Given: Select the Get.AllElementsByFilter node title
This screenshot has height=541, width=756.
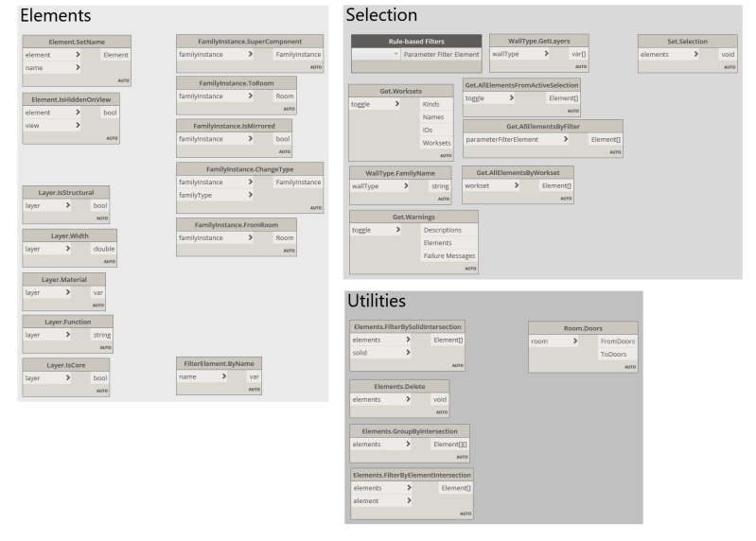Looking at the screenshot, I should coord(543,126).
